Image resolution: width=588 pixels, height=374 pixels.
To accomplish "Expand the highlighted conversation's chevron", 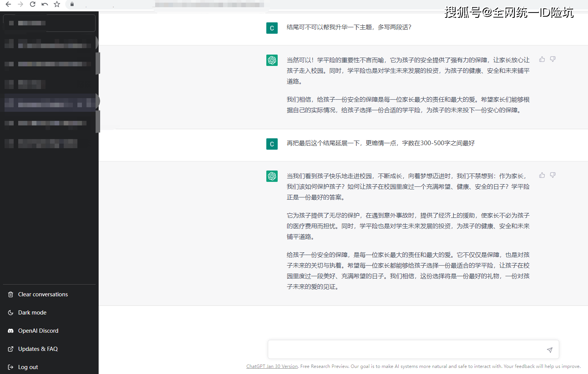I will click(98, 101).
